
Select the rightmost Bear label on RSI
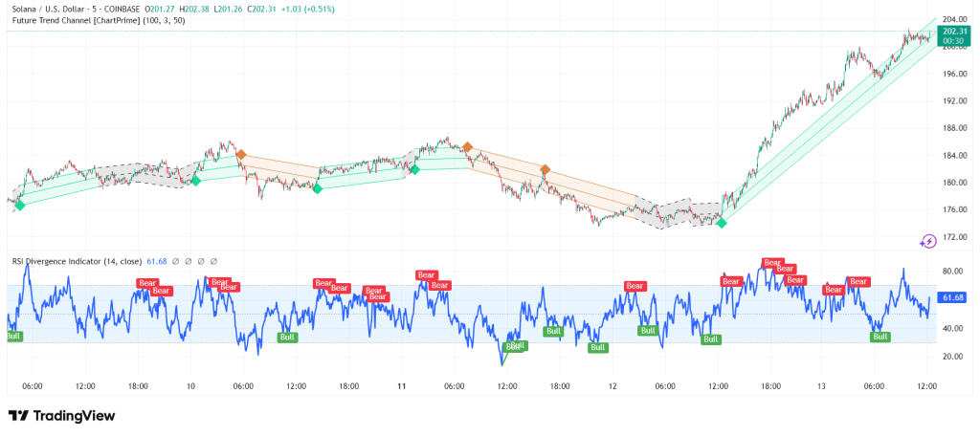859,282
